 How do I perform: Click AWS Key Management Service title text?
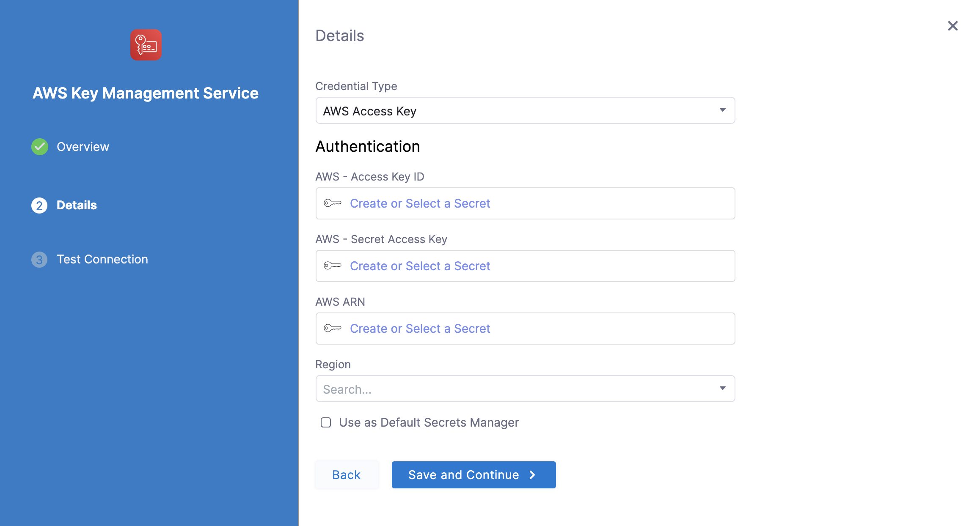(x=146, y=93)
